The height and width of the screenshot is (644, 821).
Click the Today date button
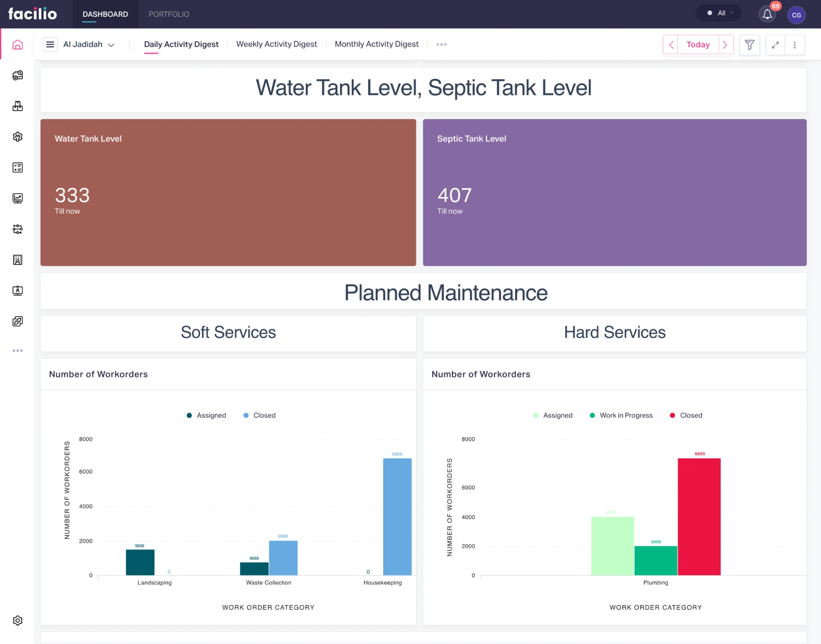(697, 45)
